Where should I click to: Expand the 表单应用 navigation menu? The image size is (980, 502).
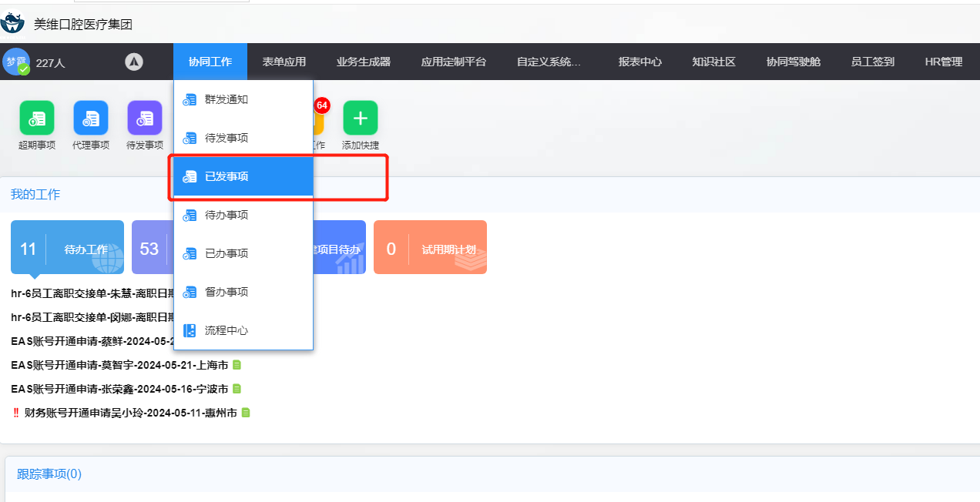pos(284,62)
